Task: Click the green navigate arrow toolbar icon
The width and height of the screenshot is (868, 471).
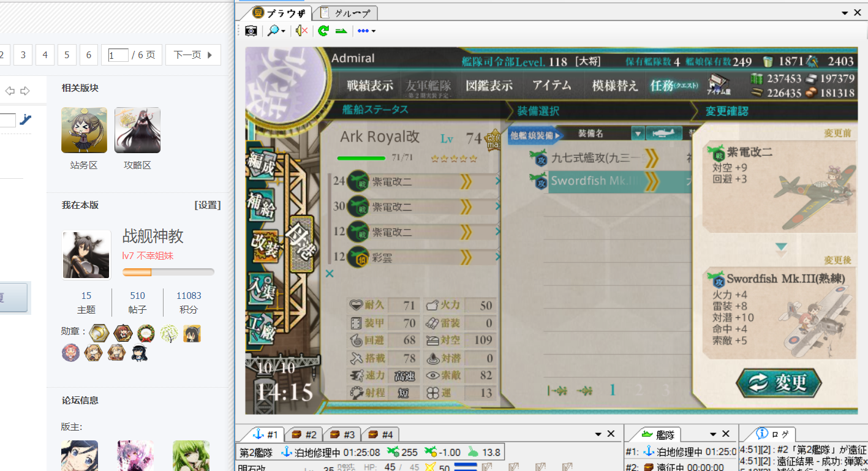Action: 341,31
